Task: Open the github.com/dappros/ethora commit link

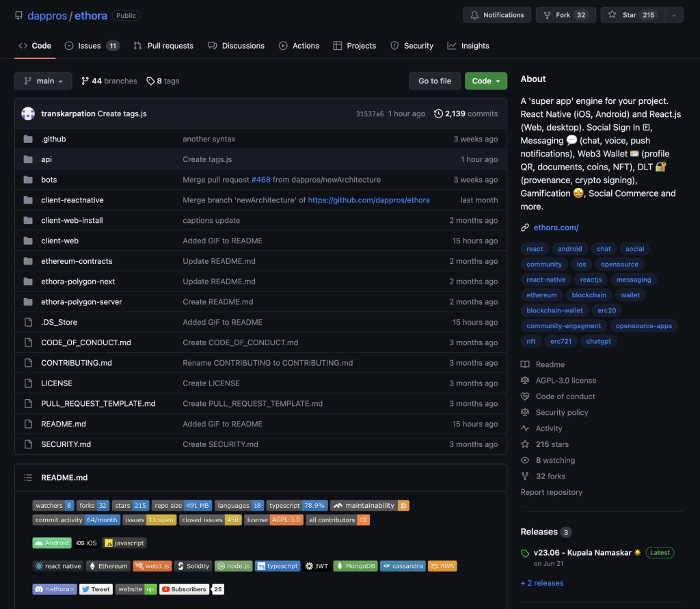Action: pos(368,200)
